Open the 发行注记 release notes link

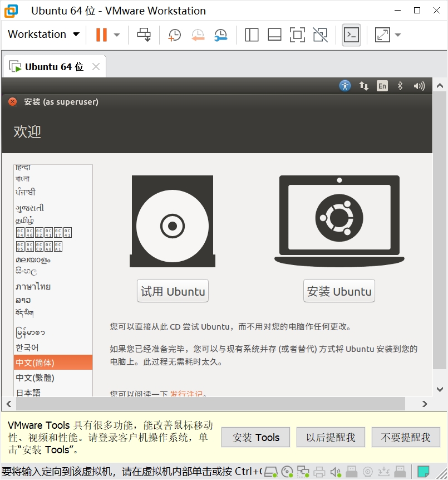186,393
